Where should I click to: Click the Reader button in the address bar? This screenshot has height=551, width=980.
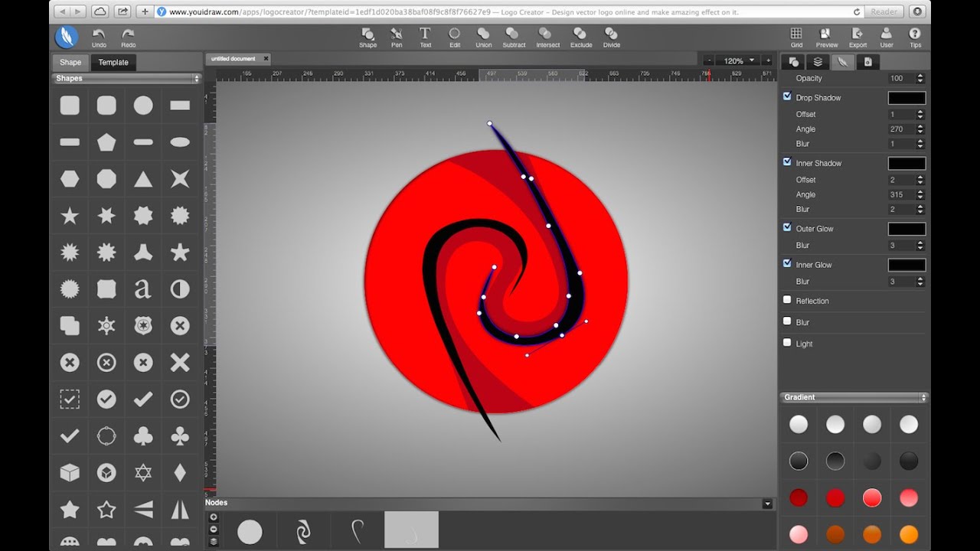pyautogui.click(x=884, y=11)
